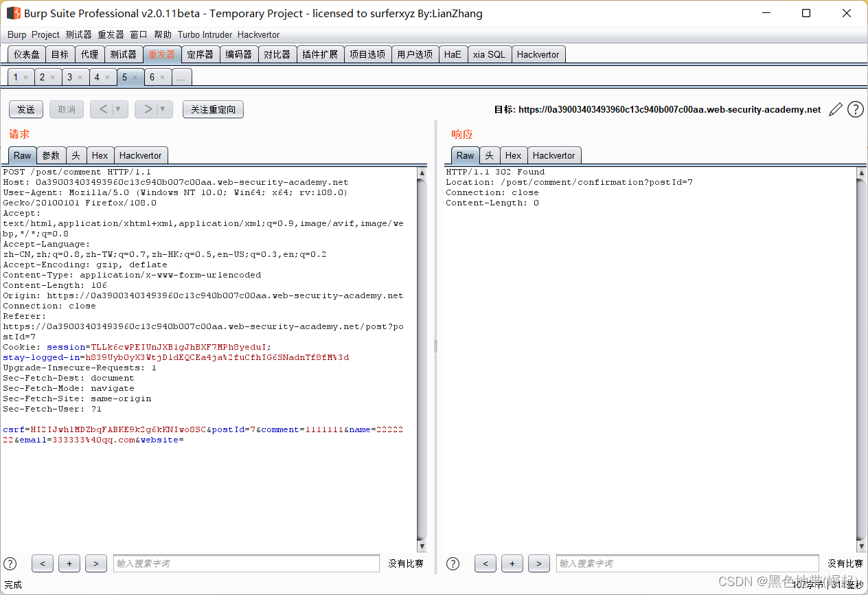This screenshot has width=868, height=595.
Task: Click the request pane scroll down arrow
Action: pos(422,546)
